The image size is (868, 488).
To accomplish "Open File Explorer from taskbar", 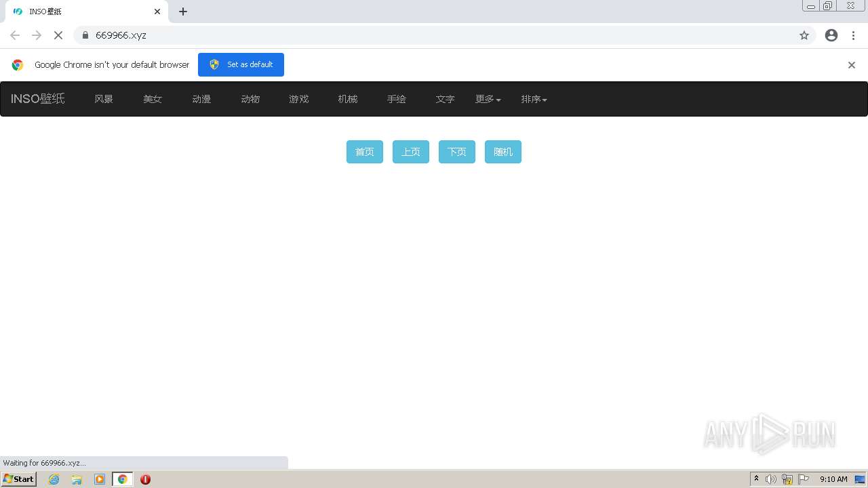I will pos(77,479).
